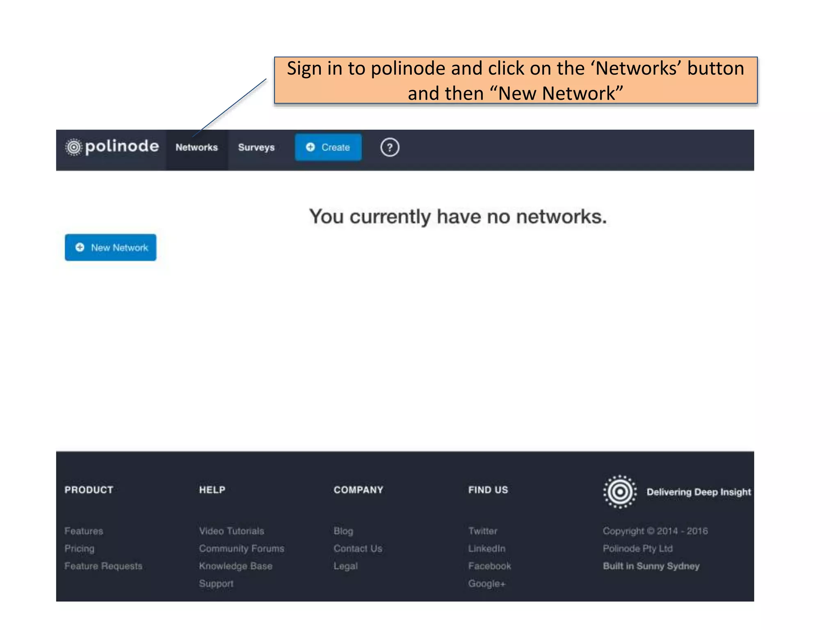The image size is (840, 630).
Task: Open the Blog link
Action: coord(343,531)
